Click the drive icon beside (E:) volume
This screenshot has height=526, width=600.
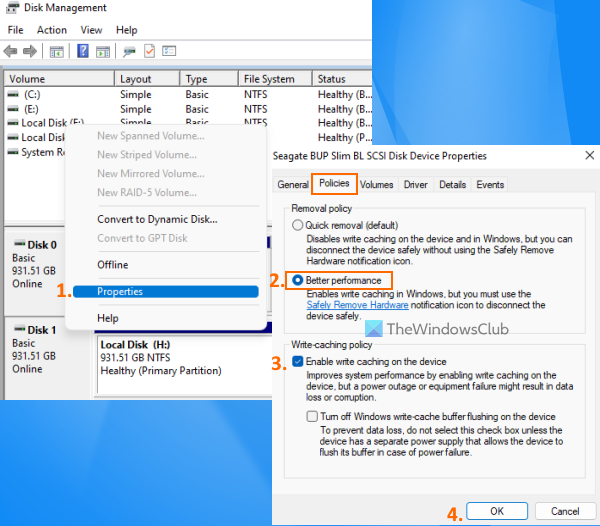pos(13,109)
